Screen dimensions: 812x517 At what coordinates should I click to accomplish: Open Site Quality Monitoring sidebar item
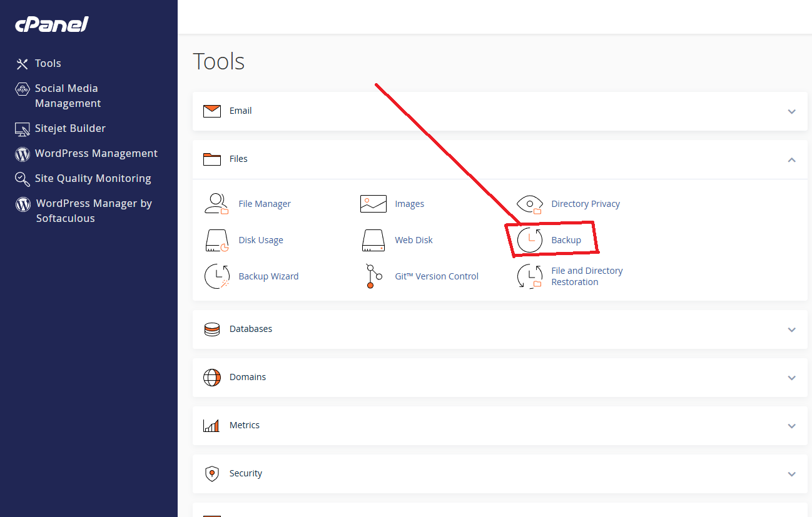[x=93, y=179]
